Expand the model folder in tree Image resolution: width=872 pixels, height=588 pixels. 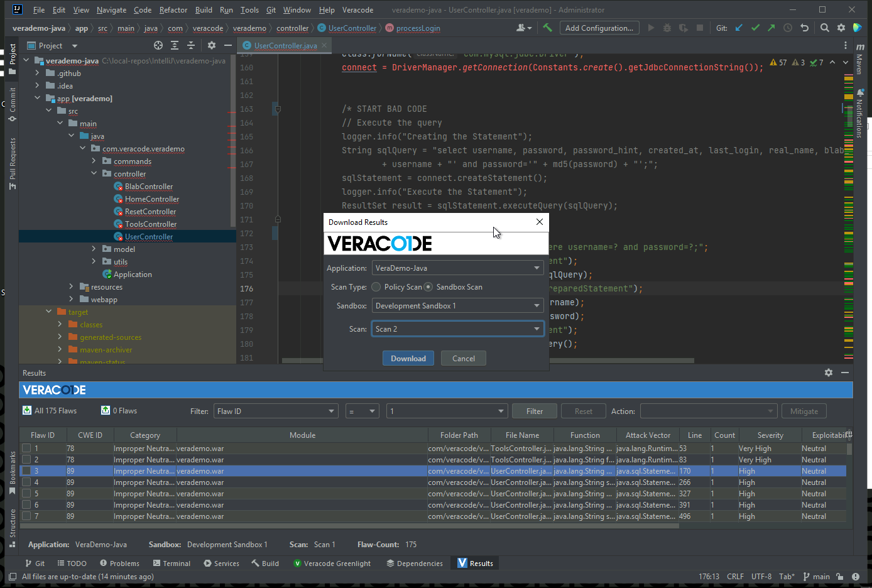94,249
